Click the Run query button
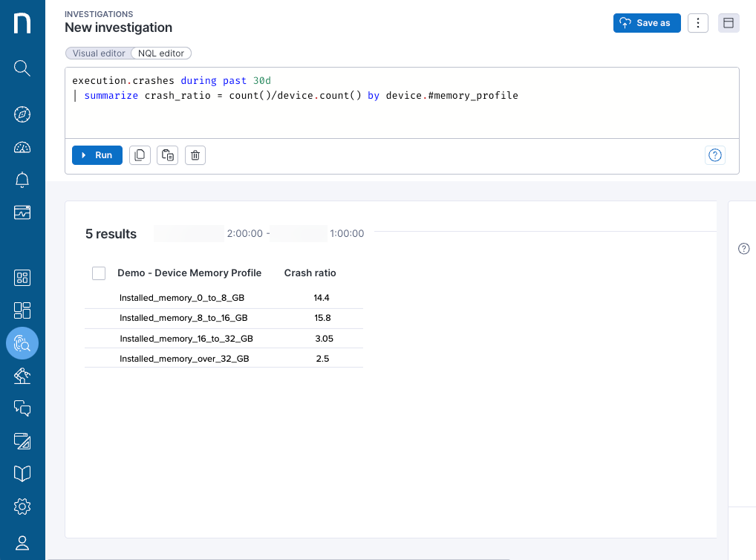 coord(97,155)
